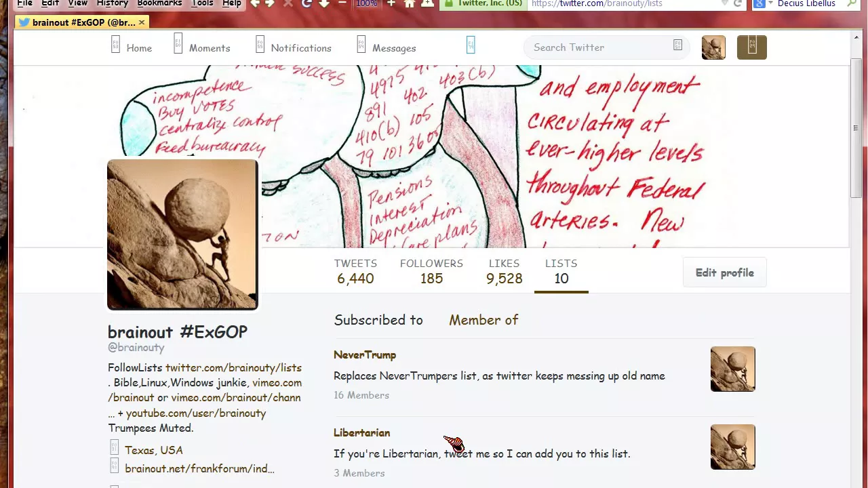Screen dimensions: 868x488
Task: Click the vertical scrollbar thumb
Action: (855, 129)
